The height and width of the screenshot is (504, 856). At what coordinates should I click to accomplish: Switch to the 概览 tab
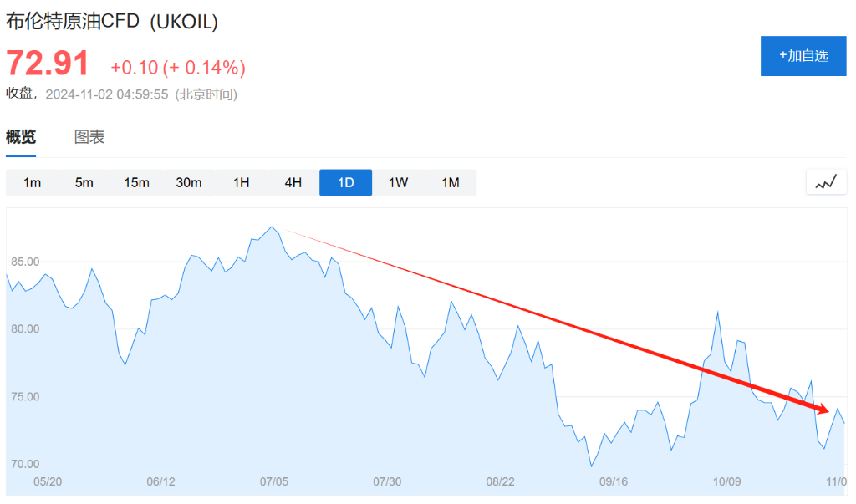point(21,137)
